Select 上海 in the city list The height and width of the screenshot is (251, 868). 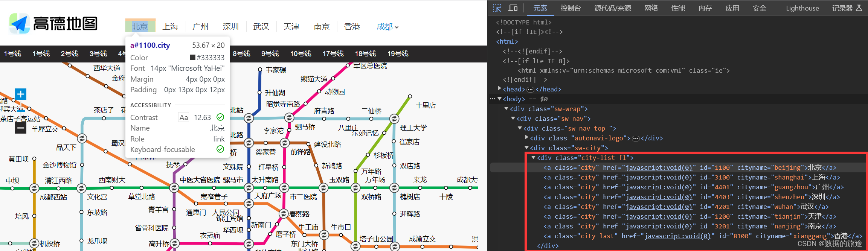(170, 27)
